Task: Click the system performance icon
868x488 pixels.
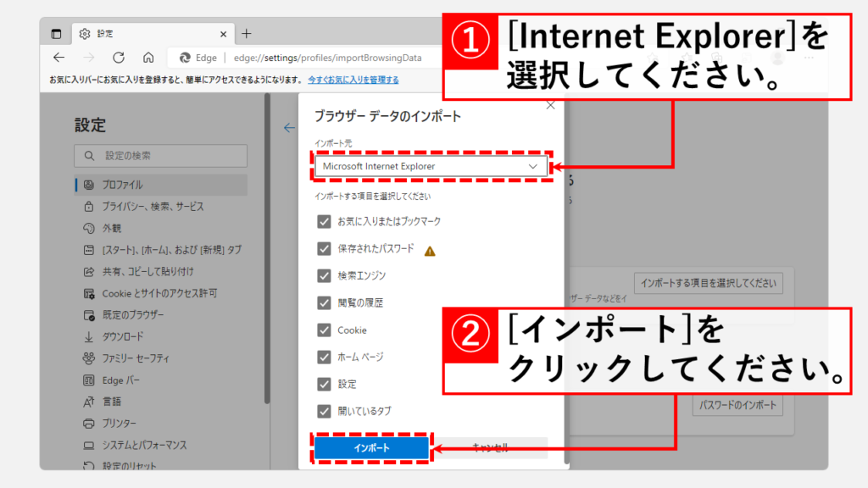Action: pos(88,445)
